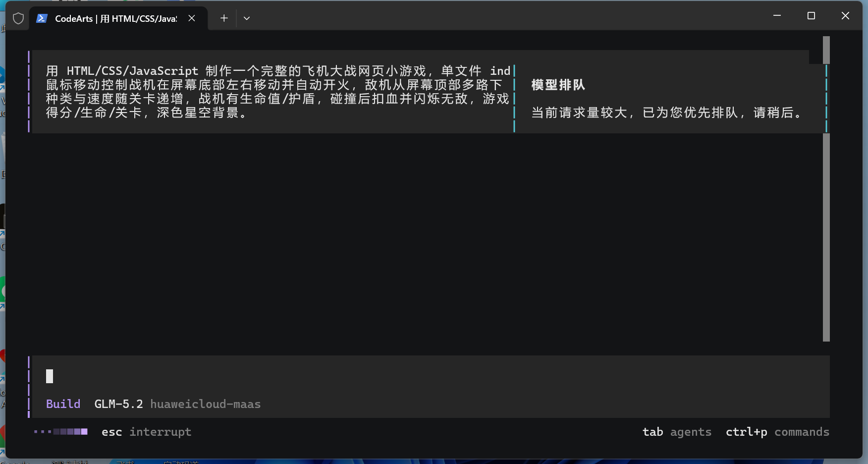
Task: Click the tab agents hint
Action: coord(677,432)
